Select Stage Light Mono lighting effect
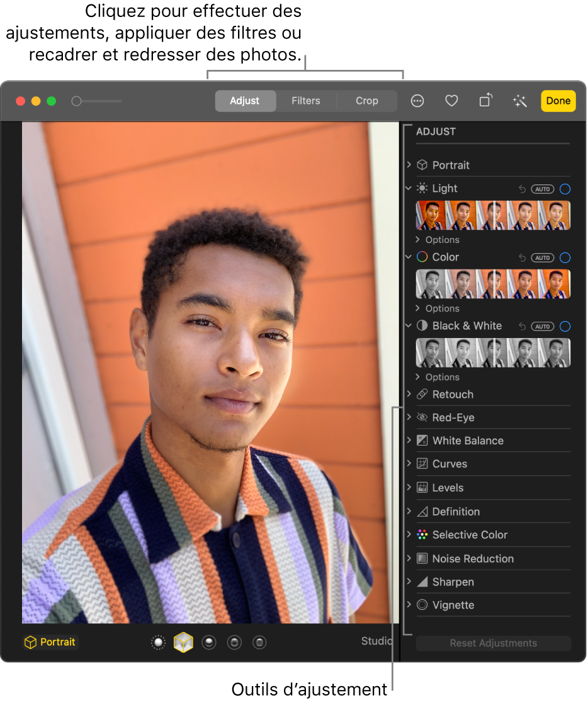 (259, 643)
